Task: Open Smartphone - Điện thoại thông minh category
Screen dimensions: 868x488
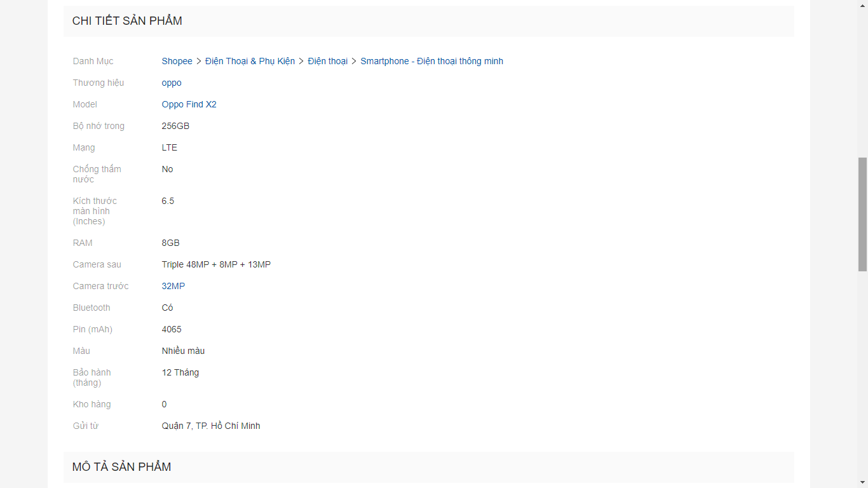Action: pos(431,61)
